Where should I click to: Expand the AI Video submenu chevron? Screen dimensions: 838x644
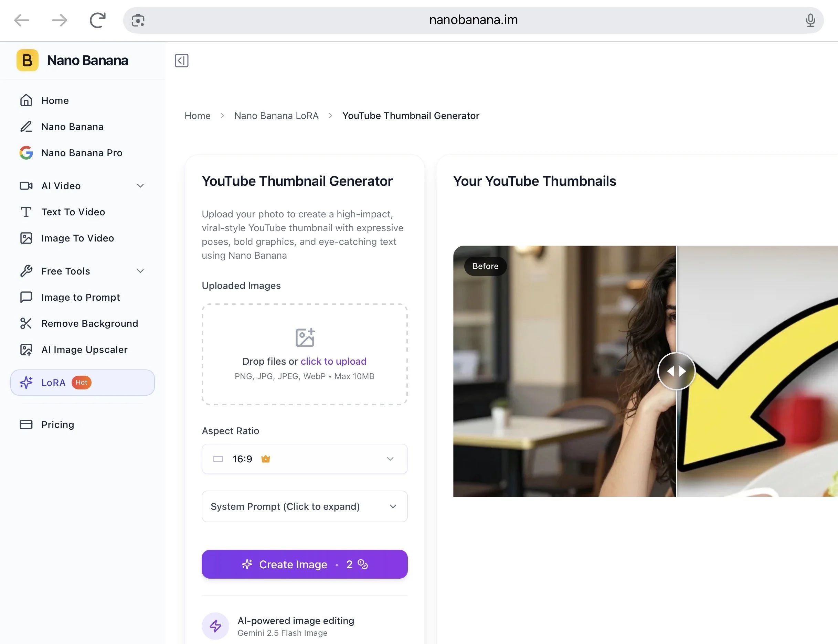point(140,186)
